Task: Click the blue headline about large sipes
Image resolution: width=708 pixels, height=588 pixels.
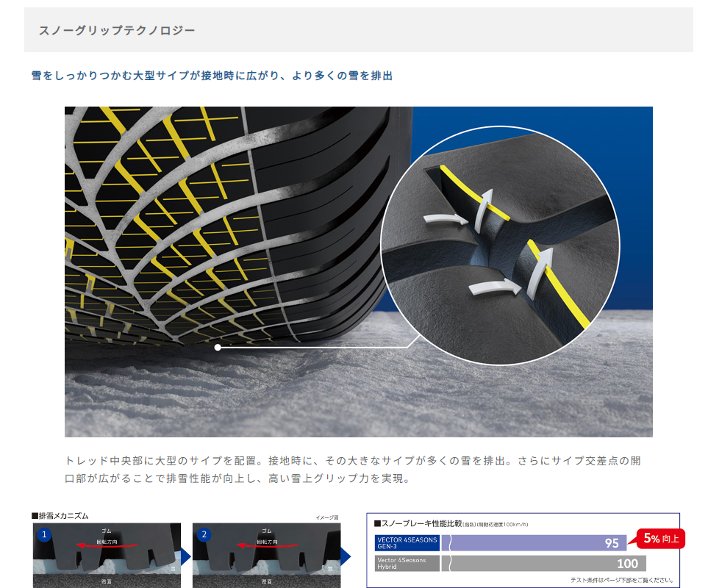Action: click(212, 76)
